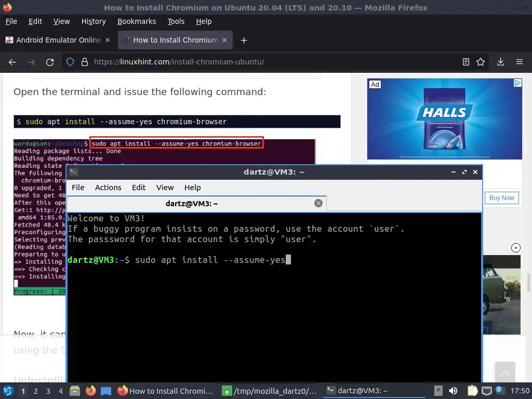
Task: Click the terminal prompt command line
Action: [x=179, y=260]
